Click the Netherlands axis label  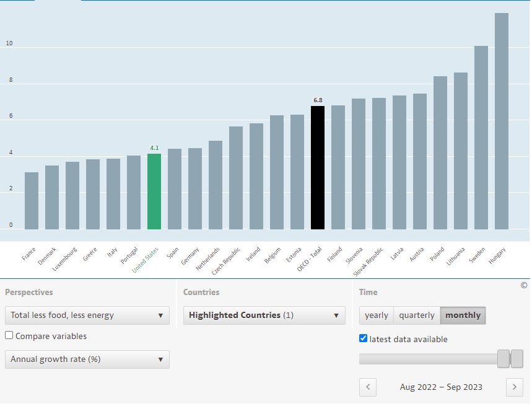coord(208,260)
